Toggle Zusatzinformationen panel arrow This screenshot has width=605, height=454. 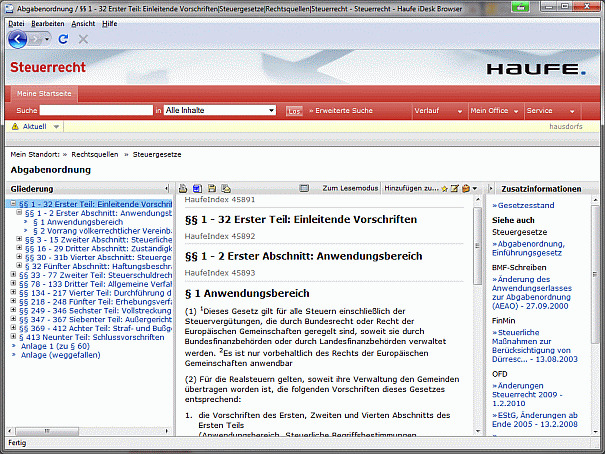(x=491, y=189)
